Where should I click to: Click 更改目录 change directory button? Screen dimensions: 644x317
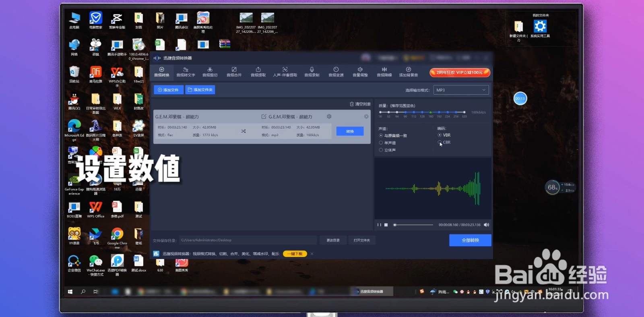click(x=333, y=240)
